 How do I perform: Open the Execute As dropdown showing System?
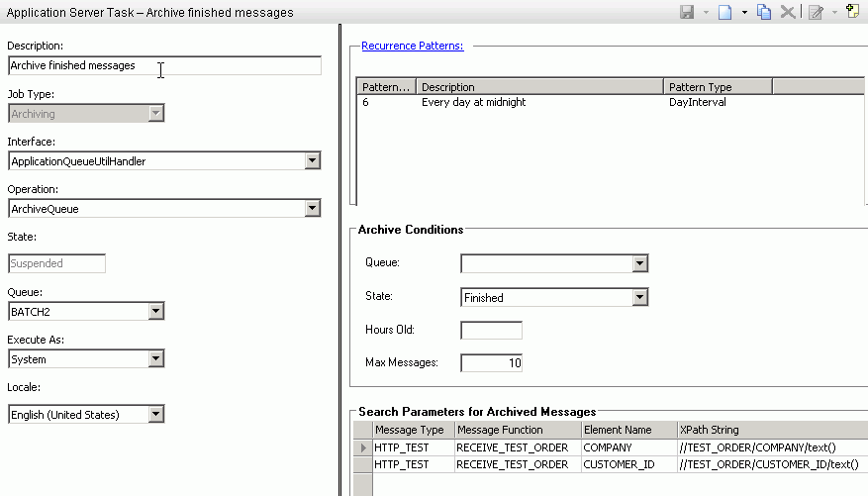coord(156,359)
